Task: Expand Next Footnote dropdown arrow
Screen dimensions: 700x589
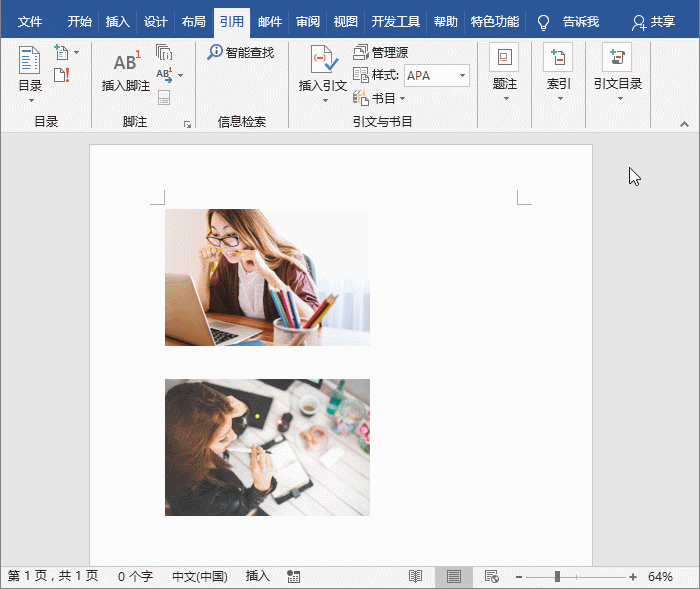Action: tap(180, 75)
